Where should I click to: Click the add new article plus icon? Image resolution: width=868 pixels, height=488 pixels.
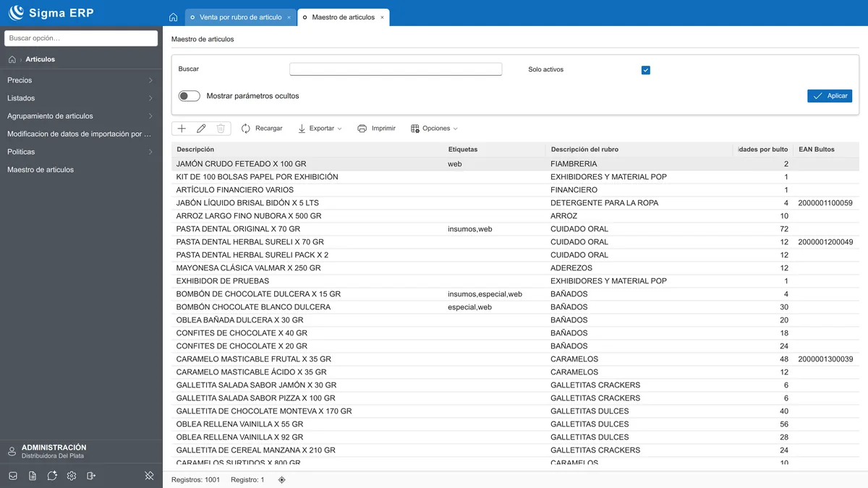(x=182, y=128)
